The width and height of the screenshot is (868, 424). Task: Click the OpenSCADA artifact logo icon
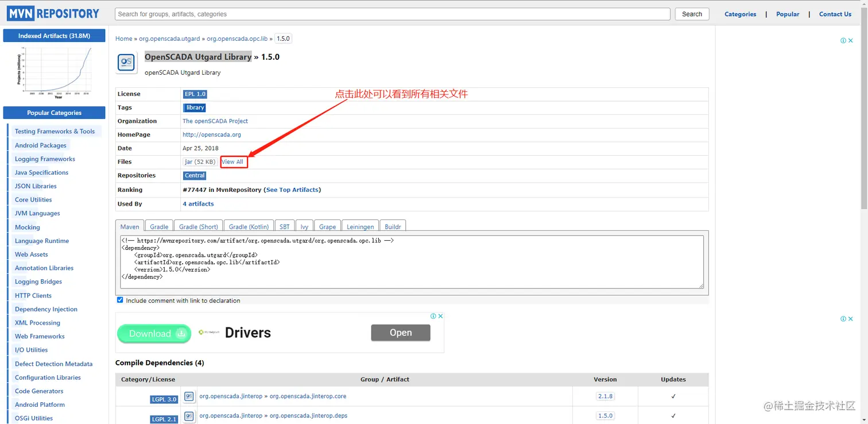point(126,62)
